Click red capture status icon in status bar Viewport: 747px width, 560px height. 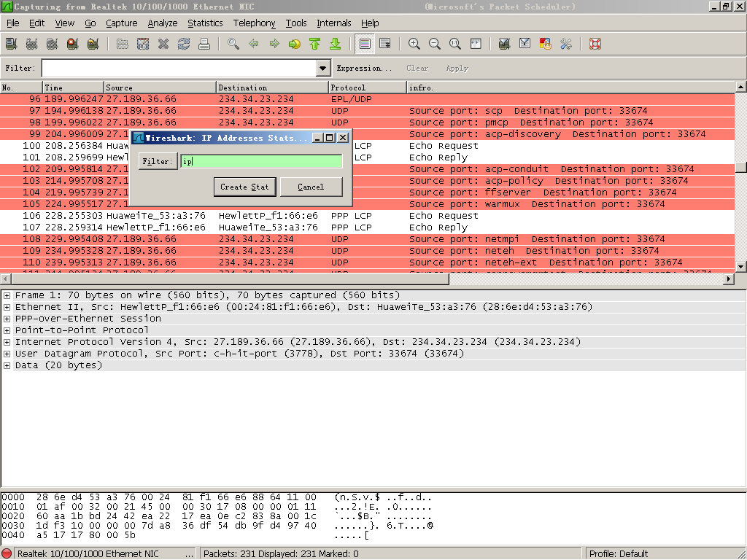pyautogui.click(x=7, y=554)
